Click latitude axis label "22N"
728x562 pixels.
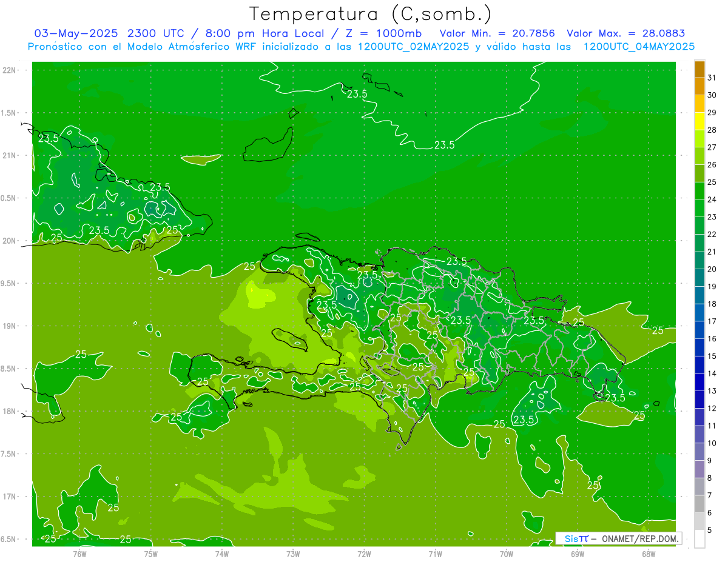[x=9, y=70]
